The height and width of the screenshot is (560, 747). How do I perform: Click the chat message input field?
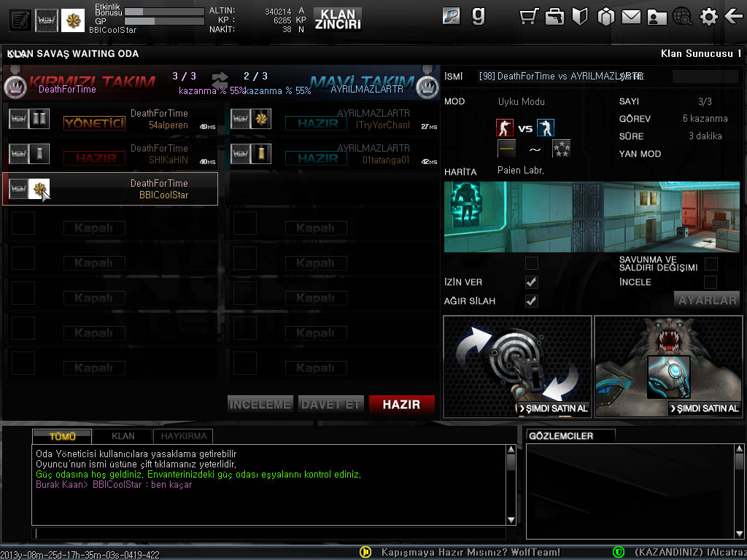[x=270, y=534]
